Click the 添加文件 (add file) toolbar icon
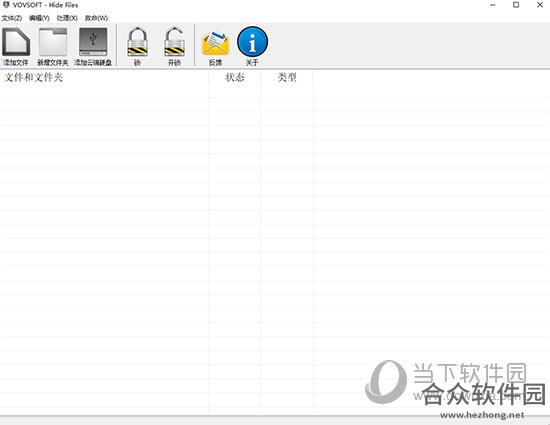Screen dimensions: 550x425 point(16,42)
